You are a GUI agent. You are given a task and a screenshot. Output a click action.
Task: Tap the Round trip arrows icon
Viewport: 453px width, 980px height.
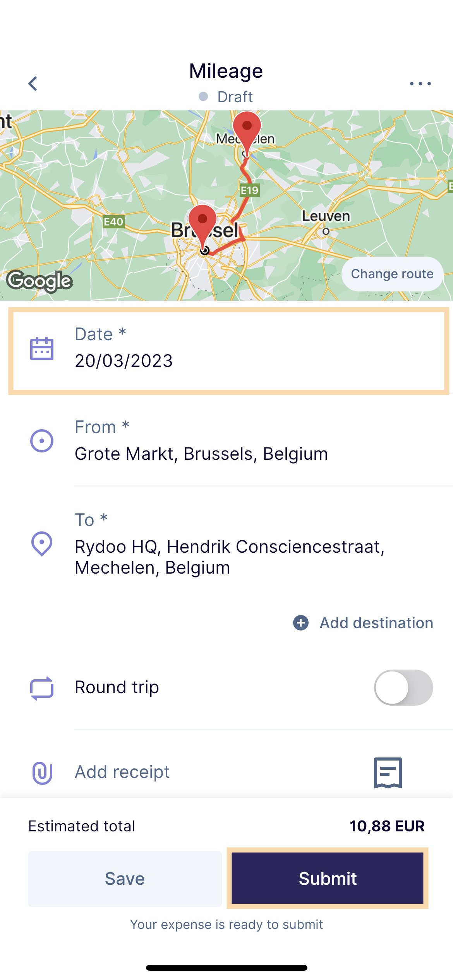[x=42, y=688]
